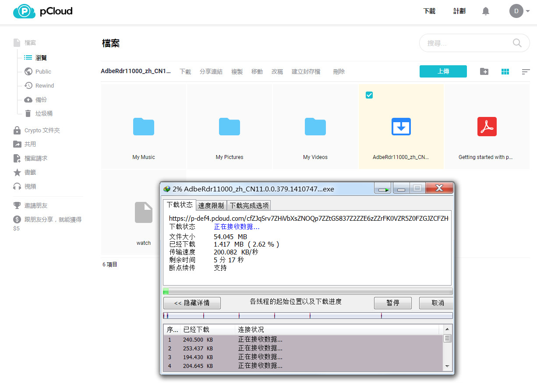Click 分享連結 in file toolbar
Screen dimensions: 537x392
[211, 71]
